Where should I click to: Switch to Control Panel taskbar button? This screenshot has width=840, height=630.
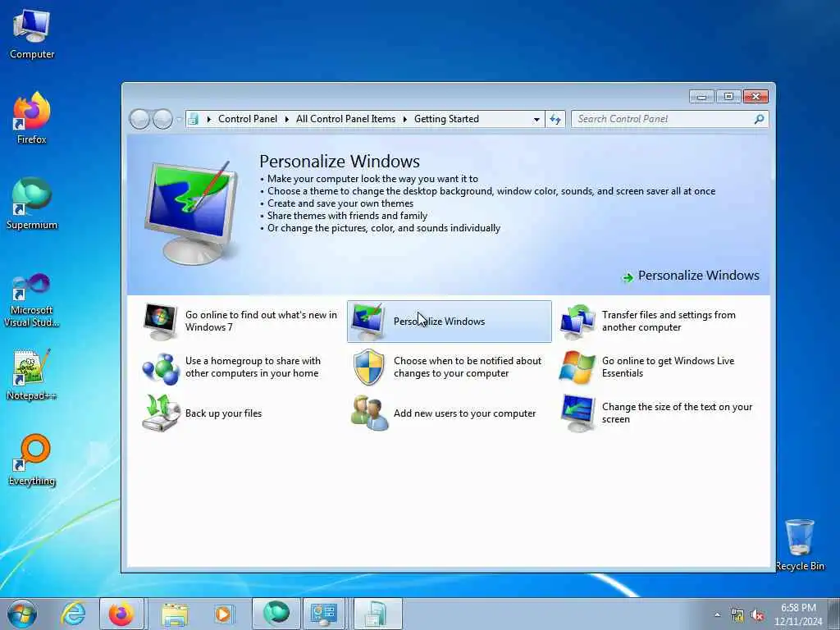(323, 614)
